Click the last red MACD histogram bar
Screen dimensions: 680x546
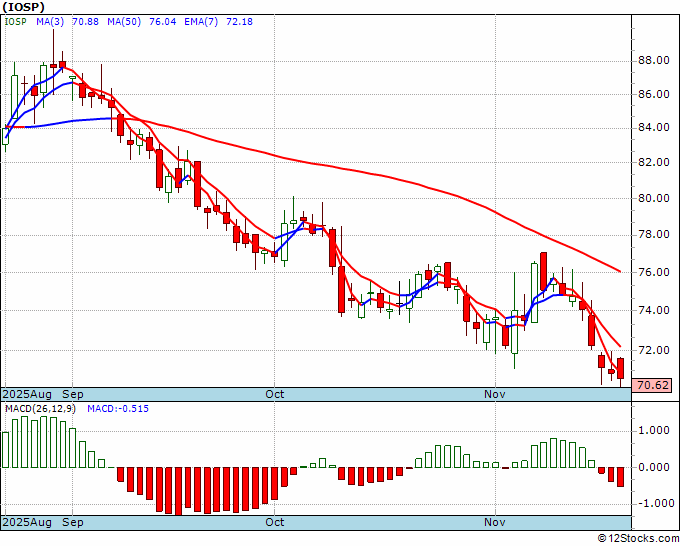[621, 477]
